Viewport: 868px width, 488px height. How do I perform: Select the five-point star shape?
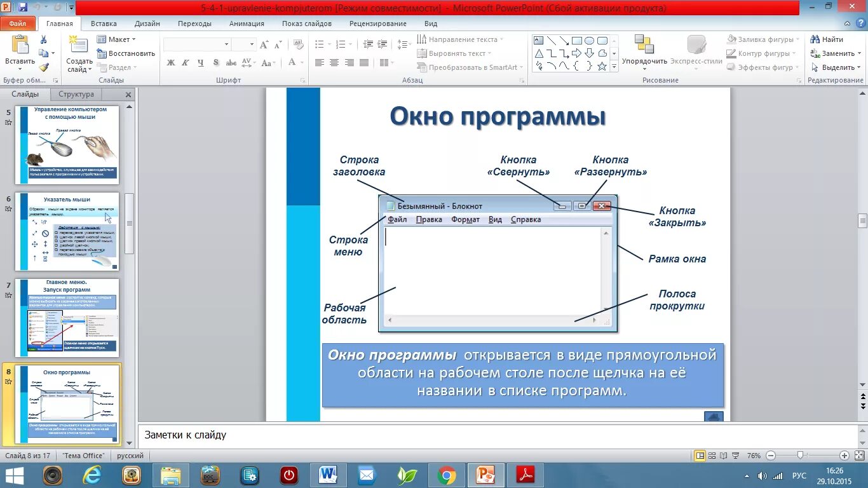[x=601, y=66]
